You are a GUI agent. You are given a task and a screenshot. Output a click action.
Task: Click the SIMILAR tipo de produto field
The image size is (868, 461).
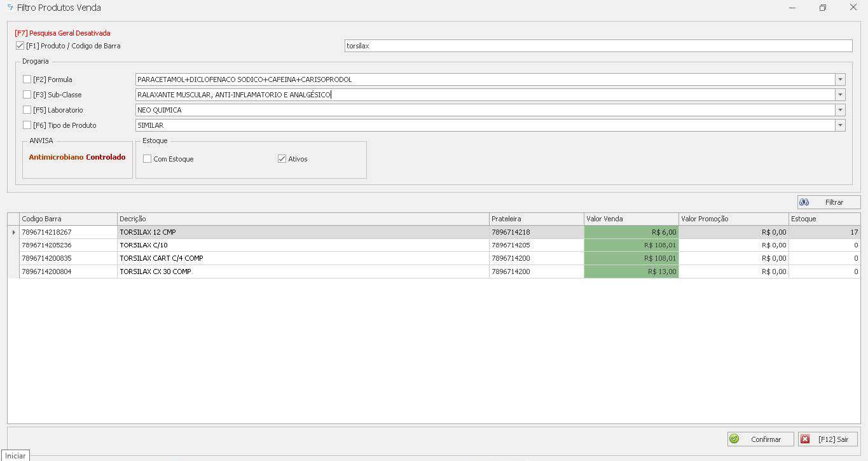tap(485, 125)
